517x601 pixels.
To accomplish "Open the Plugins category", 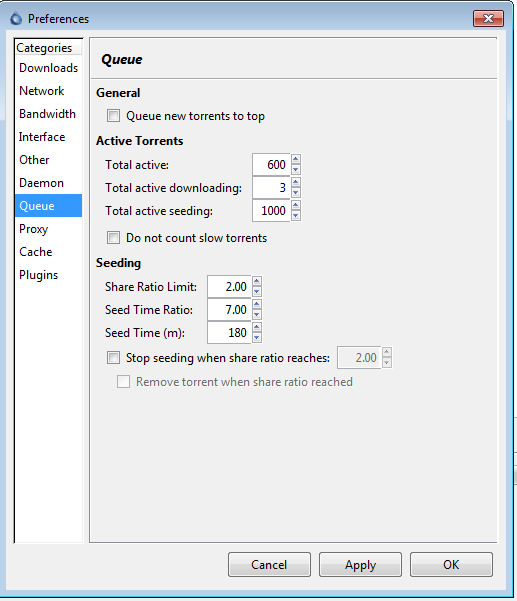I will pyautogui.click(x=48, y=275).
